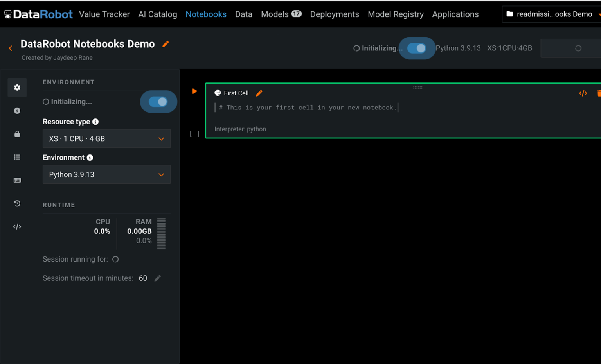Toggle the Initializing session switch in Environment panel
601x364 pixels.
point(158,102)
